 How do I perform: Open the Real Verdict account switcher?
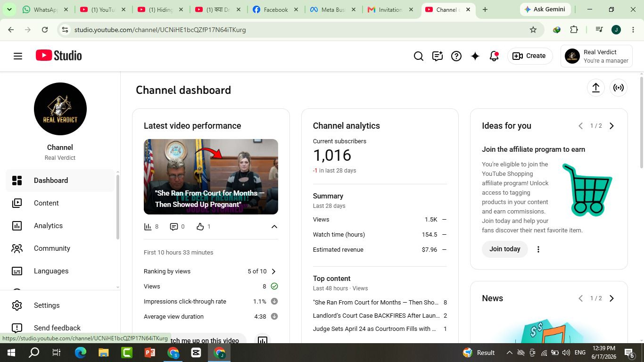coord(597,56)
